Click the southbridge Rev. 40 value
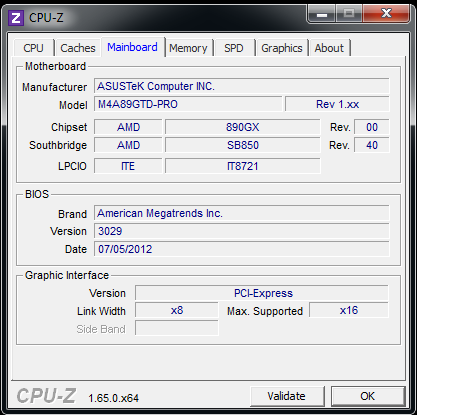Screen dimensions: 450x415 tap(372, 145)
